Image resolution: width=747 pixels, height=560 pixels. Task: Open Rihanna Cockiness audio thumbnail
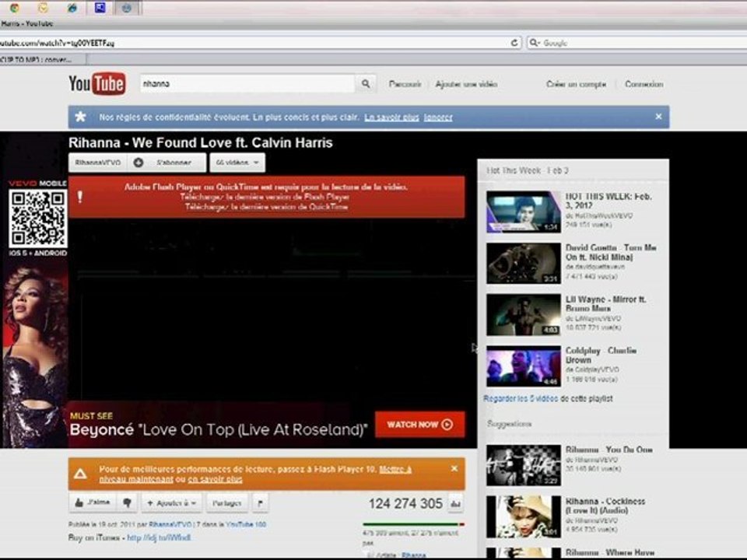click(x=524, y=516)
